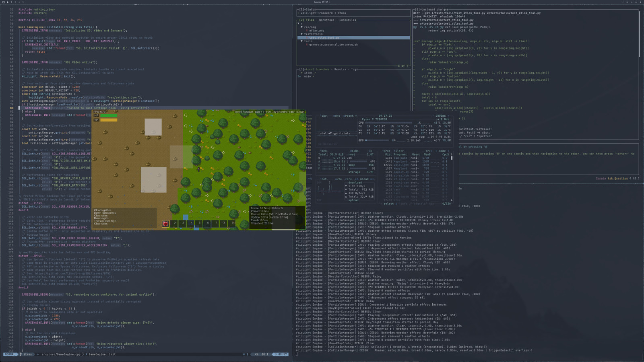Screen dimensions: 644x362
Task: Open the Submodules tab in lazygit
Action: point(348,20)
